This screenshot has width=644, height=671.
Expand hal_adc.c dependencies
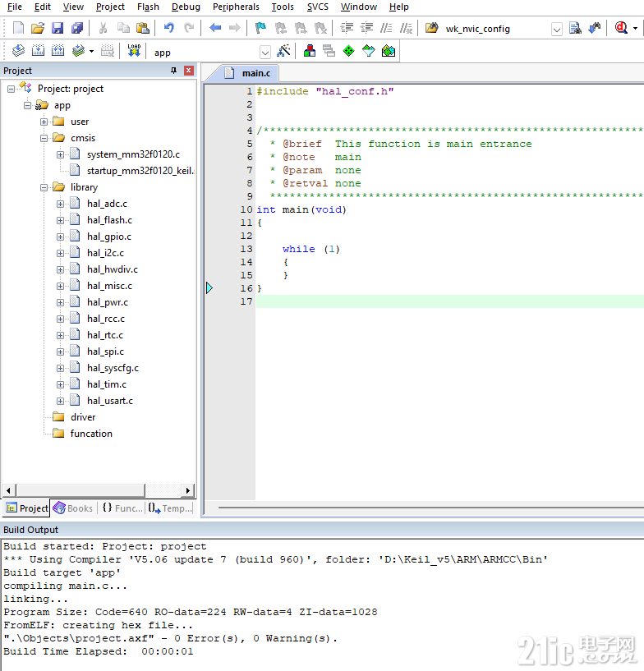(60, 205)
